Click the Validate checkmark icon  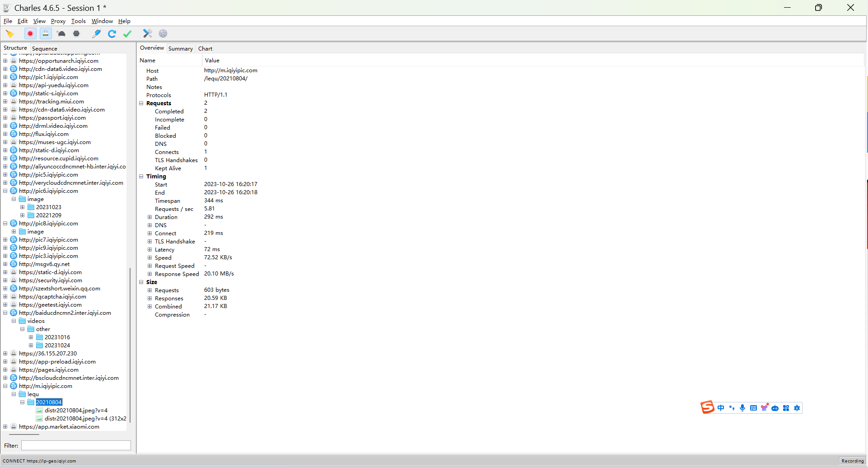[x=127, y=33]
